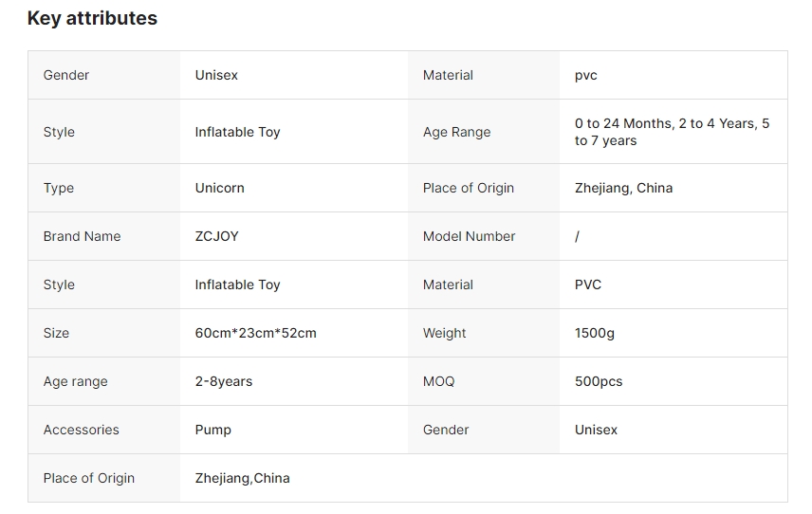812x514 pixels.
Task: Click the Unicorn type value
Action: pos(219,188)
